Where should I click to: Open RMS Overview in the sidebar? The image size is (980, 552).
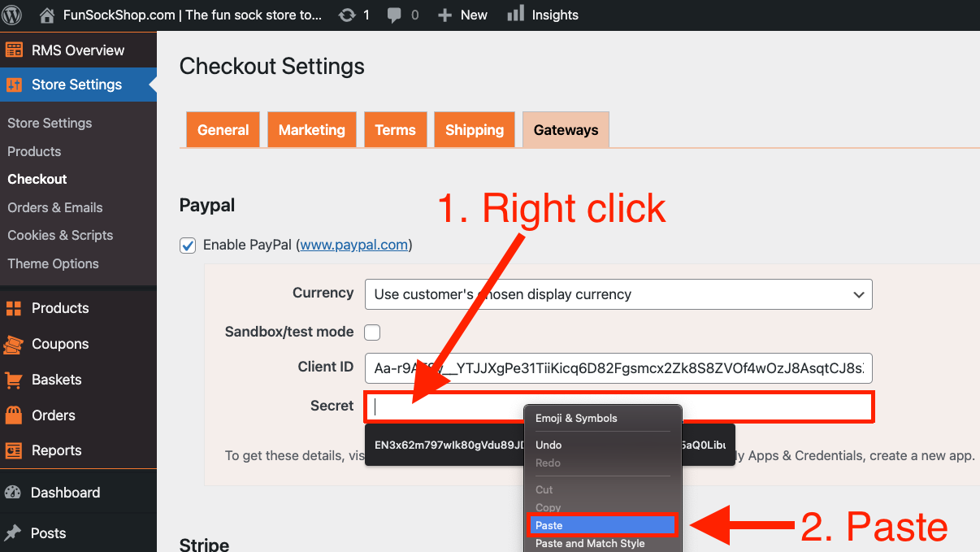(78, 50)
